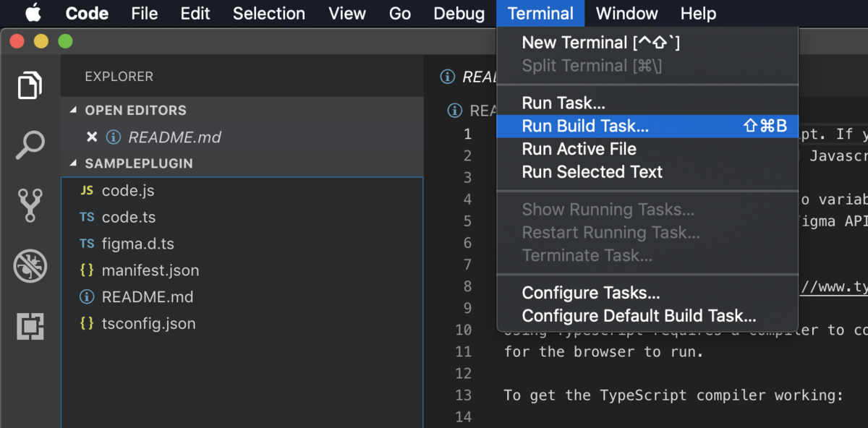Open the Extensions view icon

(x=30, y=327)
